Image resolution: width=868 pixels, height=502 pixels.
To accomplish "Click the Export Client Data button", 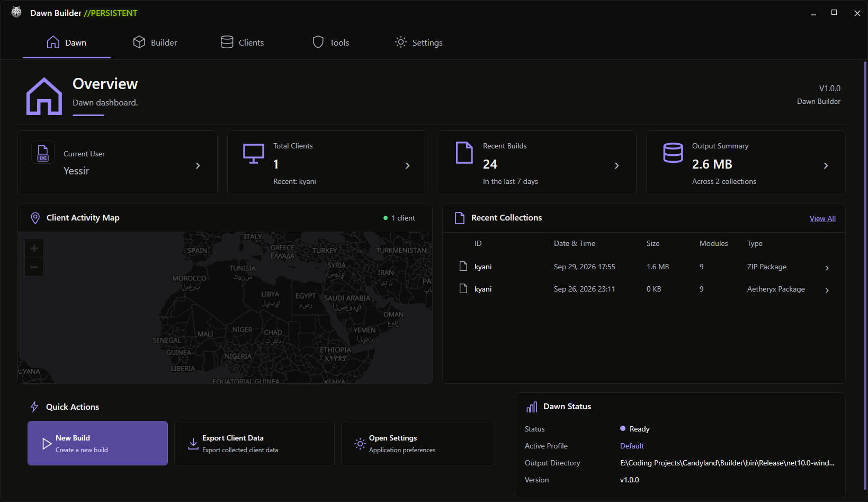I will point(254,443).
